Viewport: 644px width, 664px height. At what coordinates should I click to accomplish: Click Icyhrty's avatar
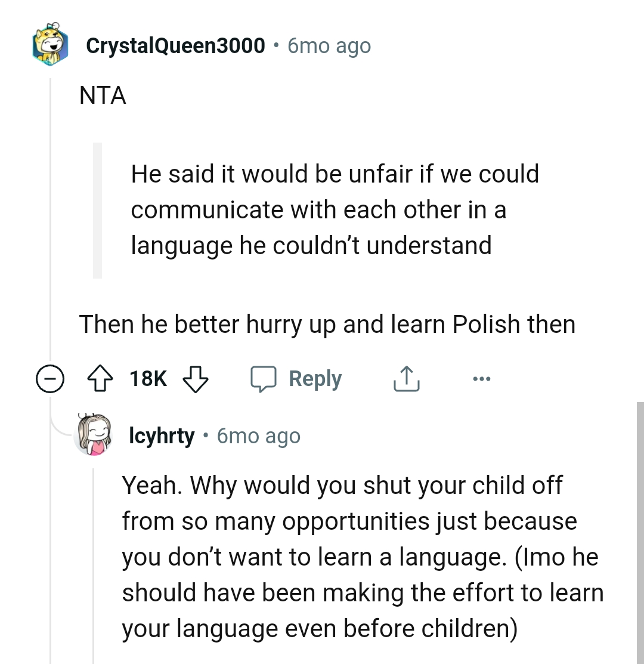click(92, 436)
